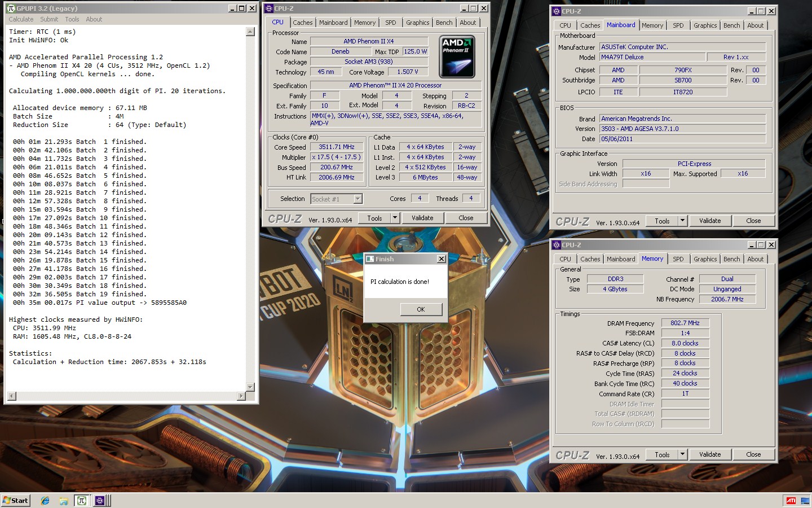
Task: Open the Submit menu in GPUPI
Action: (49, 19)
